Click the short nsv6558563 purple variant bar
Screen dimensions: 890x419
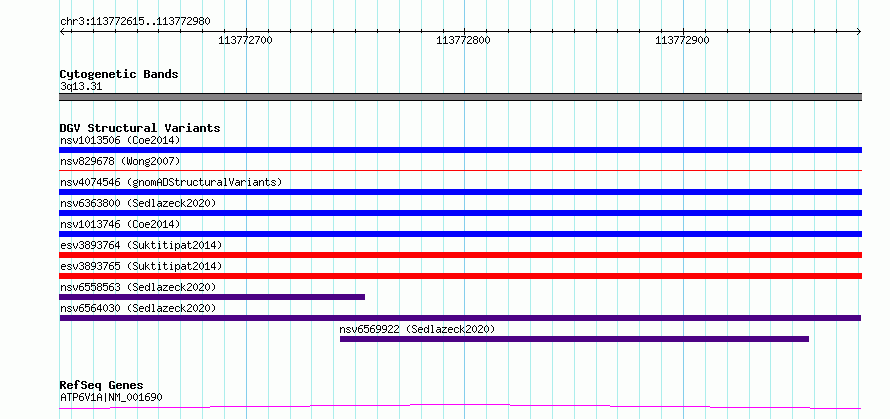click(x=212, y=297)
